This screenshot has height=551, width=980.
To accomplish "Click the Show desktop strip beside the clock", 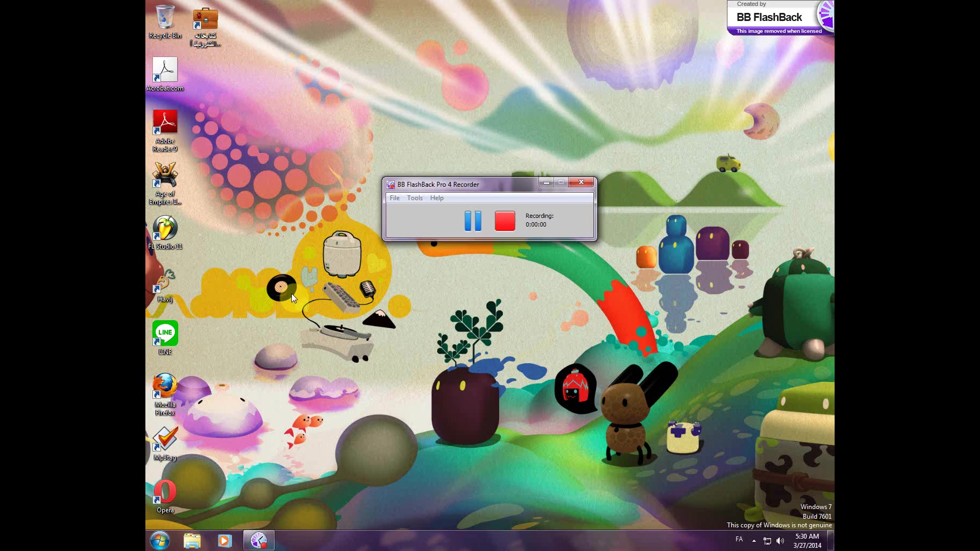I will [x=831, y=540].
